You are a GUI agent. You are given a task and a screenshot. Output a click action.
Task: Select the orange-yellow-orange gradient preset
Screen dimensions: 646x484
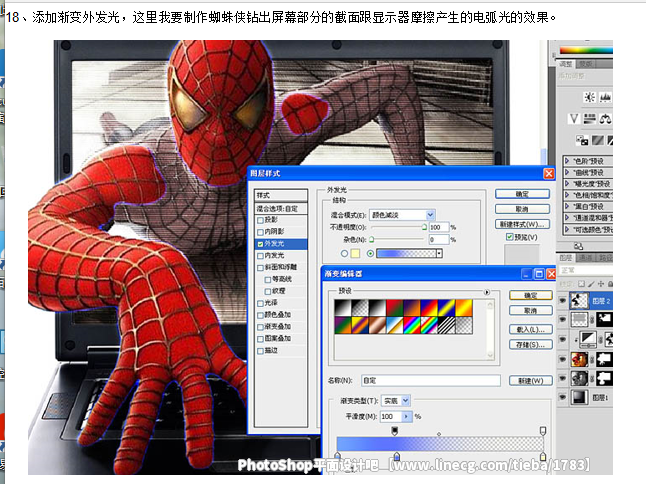click(463, 308)
